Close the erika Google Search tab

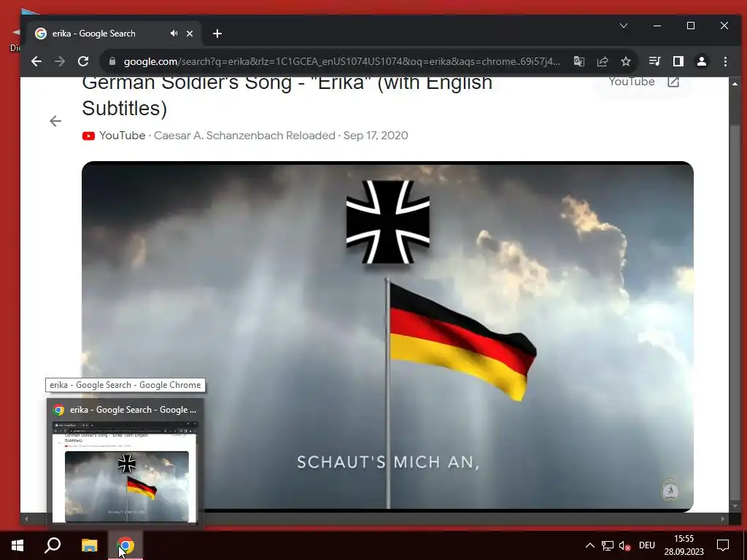[x=190, y=34]
